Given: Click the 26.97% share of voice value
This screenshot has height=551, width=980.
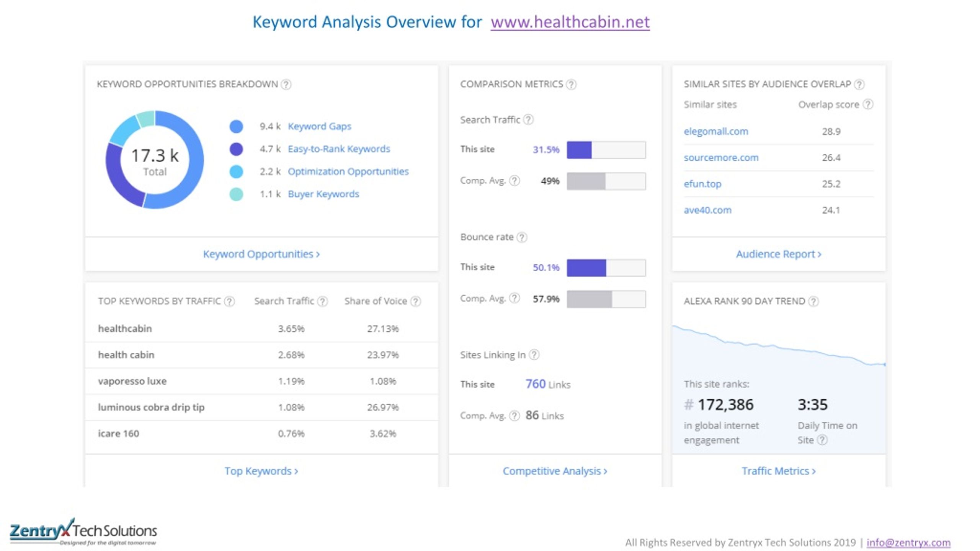Looking at the screenshot, I should 383,408.
